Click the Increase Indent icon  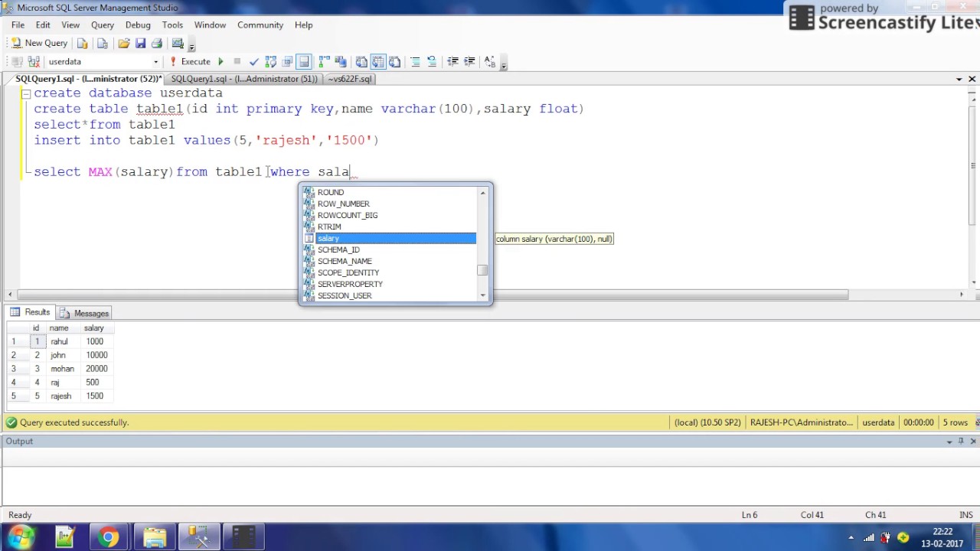tap(469, 61)
